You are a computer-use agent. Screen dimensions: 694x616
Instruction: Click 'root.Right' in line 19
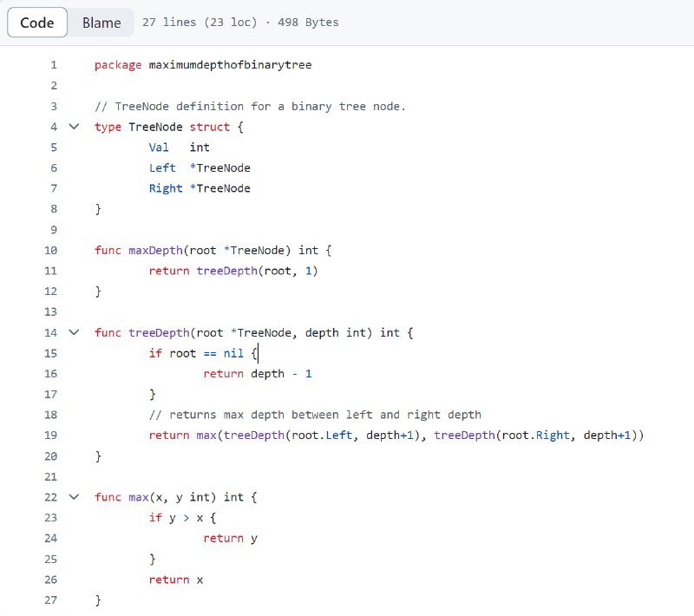[x=535, y=436]
